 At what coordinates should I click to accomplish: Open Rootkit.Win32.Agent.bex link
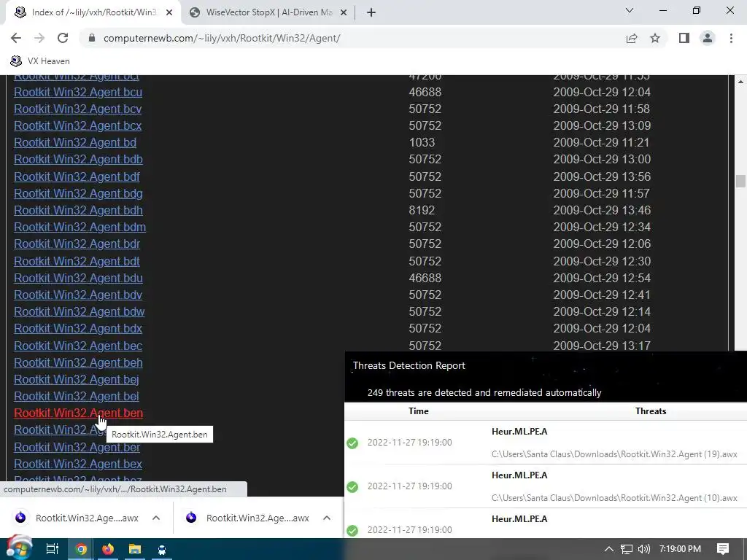click(78, 464)
